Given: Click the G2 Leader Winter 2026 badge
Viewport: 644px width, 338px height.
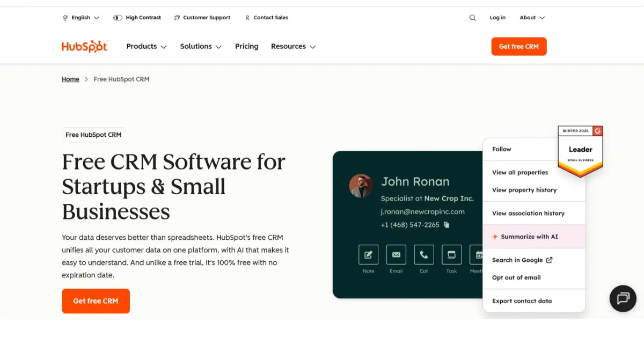Looking at the screenshot, I should pos(580,152).
